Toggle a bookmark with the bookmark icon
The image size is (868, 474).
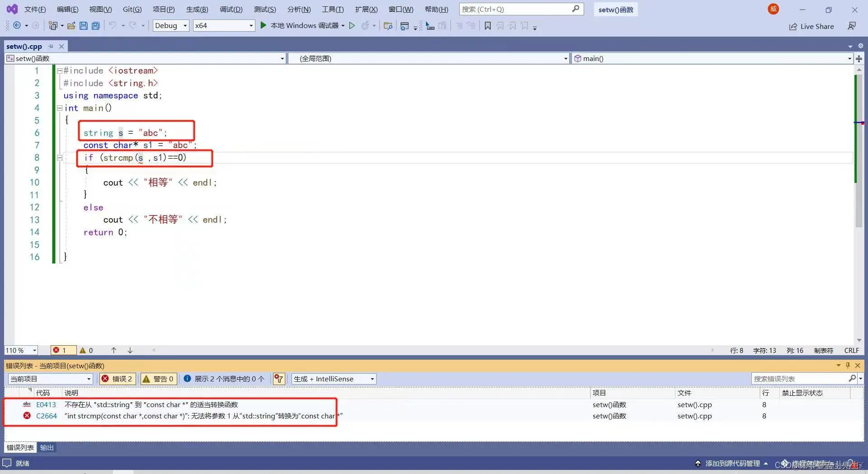(x=488, y=26)
